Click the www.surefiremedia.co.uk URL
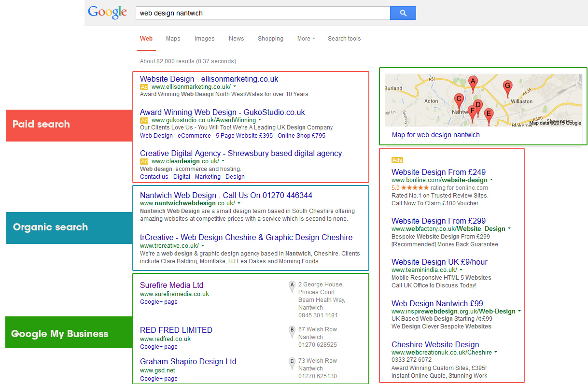The image size is (588, 384). click(x=175, y=294)
